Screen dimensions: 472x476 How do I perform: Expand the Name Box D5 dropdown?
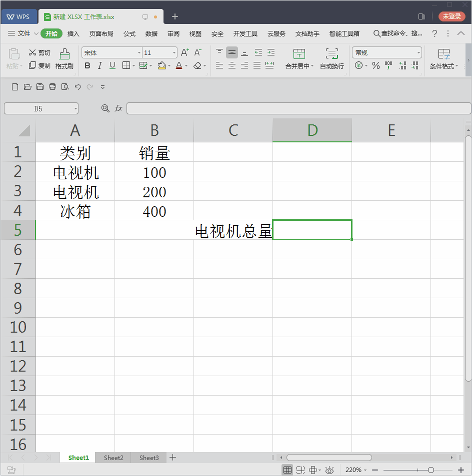pyautogui.click(x=75, y=109)
